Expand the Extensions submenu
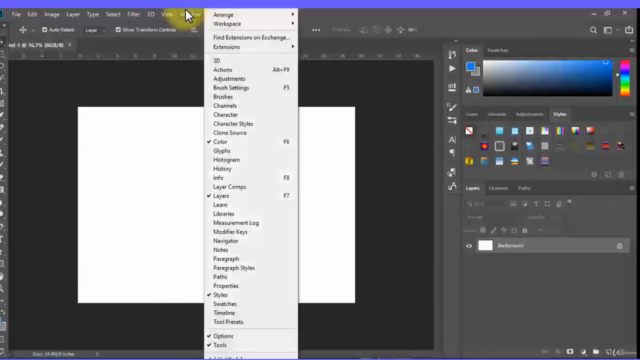 [x=251, y=47]
